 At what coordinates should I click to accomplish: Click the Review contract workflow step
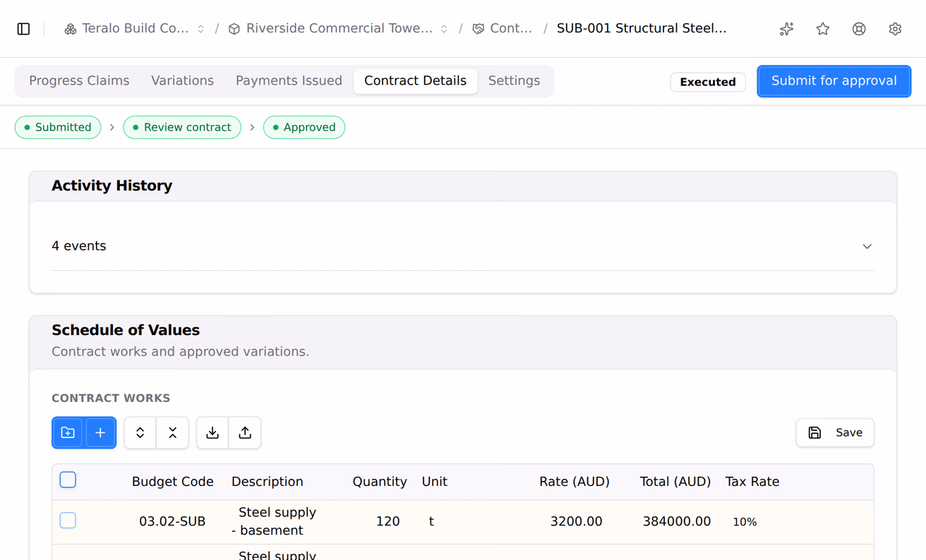pos(182,128)
